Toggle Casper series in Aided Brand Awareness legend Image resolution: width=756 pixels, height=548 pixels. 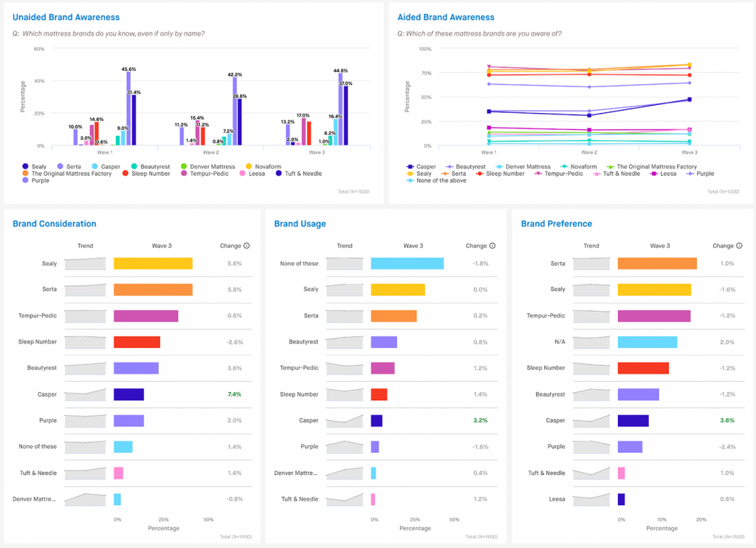coord(421,166)
